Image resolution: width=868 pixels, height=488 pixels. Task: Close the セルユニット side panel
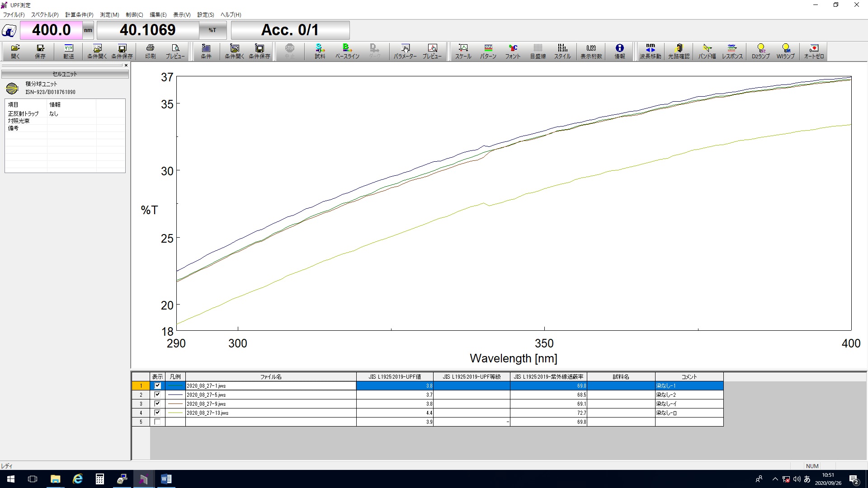coord(126,66)
